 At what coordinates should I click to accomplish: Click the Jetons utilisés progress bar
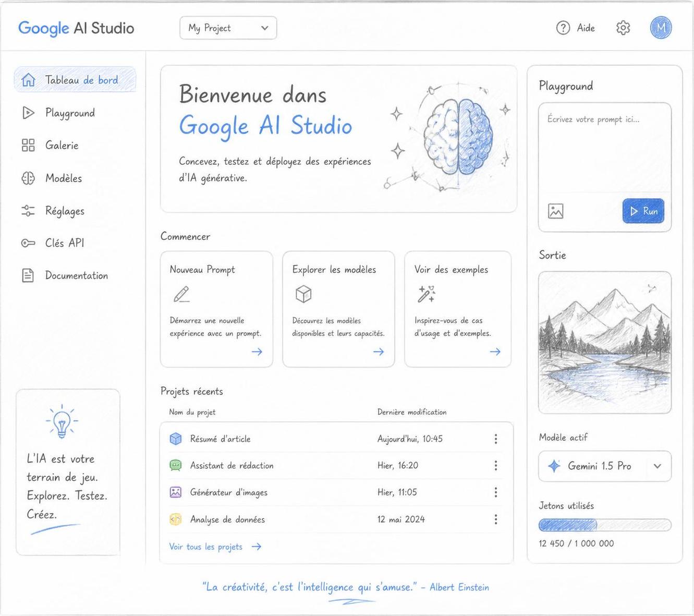pyautogui.click(x=605, y=525)
